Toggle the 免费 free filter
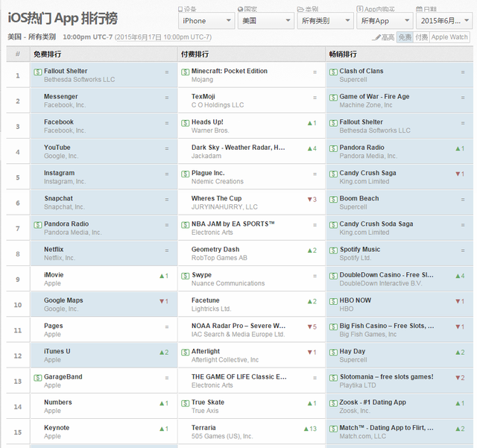Screen dimensions: 477x448 click(x=405, y=37)
